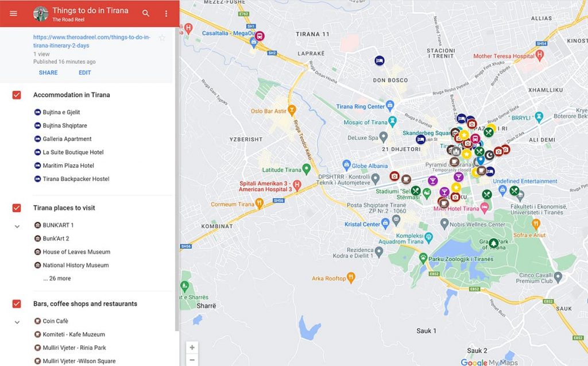This screenshot has height=366, width=588.
Task: Open the three-dot more options menu
Action: click(x=166, y=14)
